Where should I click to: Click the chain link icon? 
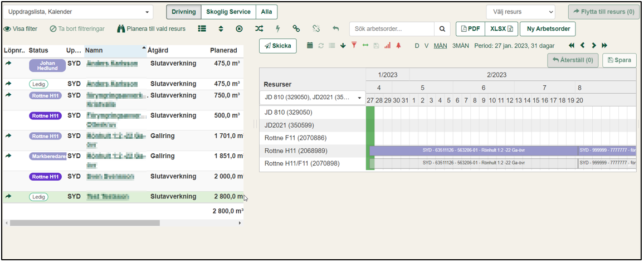[x=296, y=28]
